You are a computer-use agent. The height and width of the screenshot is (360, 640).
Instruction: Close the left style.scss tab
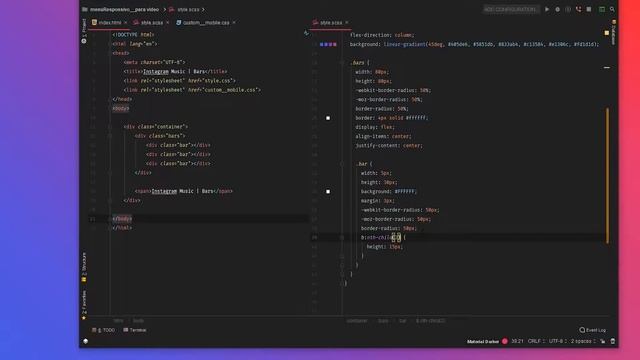click(x=167, y=23)
